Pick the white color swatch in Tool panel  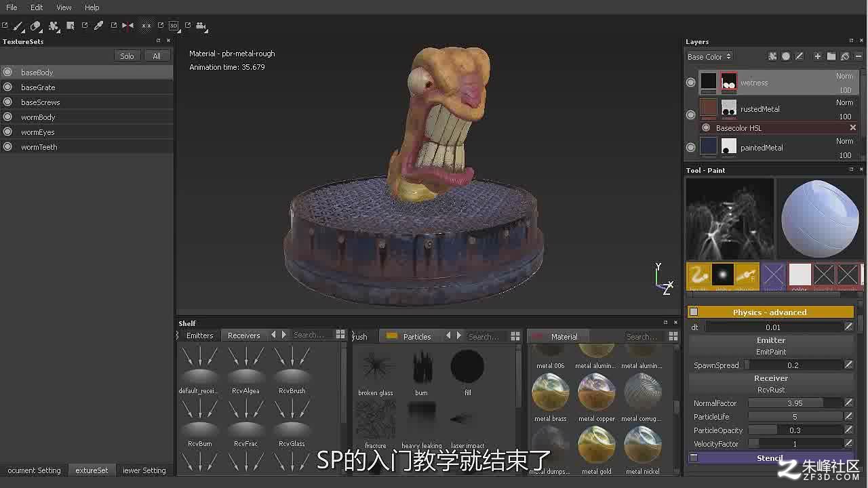click(x=800, y=275)
